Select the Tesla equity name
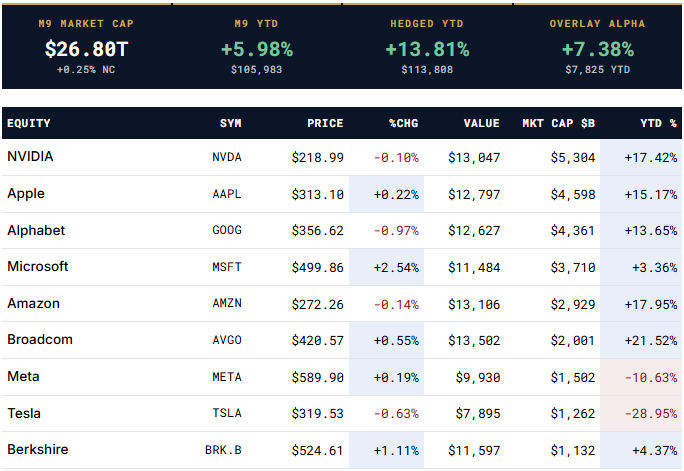Image resolution: width=684 pixels, height=471 pixels. pos(24,413)
